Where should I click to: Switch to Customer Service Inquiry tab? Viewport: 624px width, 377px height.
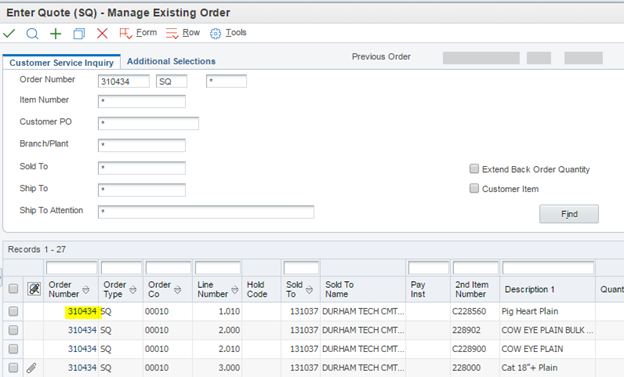tap(62, 63)
